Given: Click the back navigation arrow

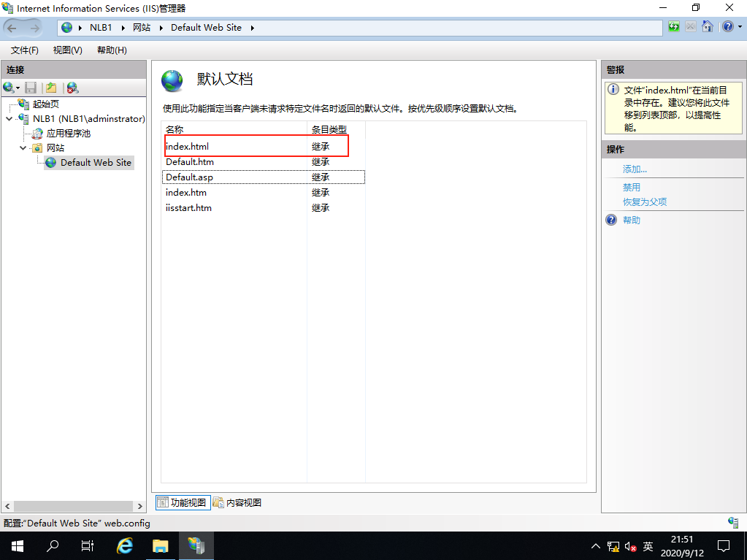Looking at the screenshot, I should [x=12, y=28].
